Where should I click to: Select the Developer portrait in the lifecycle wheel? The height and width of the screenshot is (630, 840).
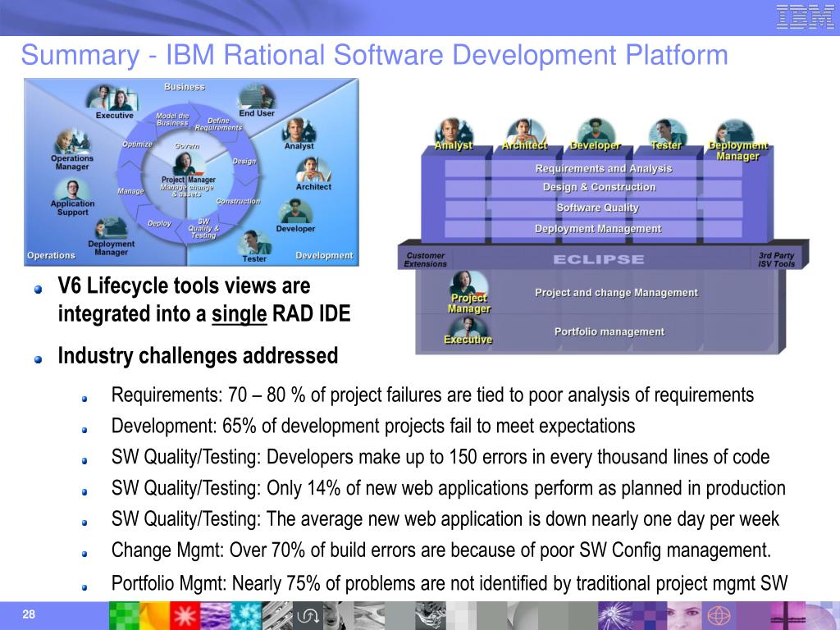295,211
